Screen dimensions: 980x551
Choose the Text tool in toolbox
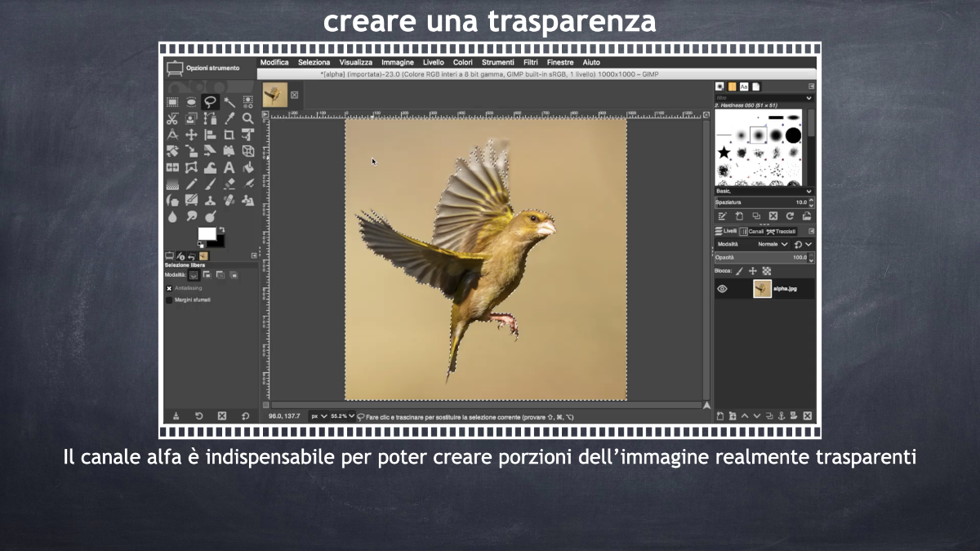229,167
